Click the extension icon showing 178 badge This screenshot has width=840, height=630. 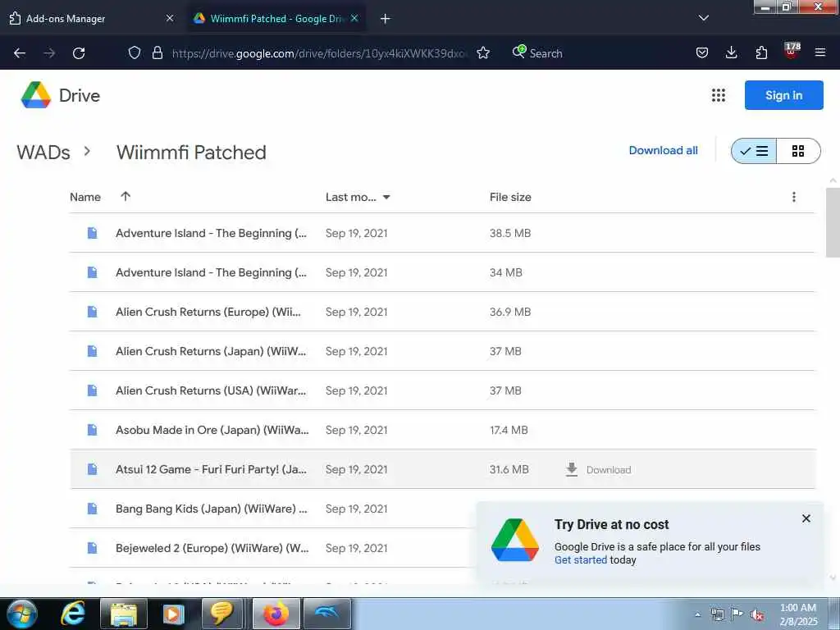click(792, 51)
